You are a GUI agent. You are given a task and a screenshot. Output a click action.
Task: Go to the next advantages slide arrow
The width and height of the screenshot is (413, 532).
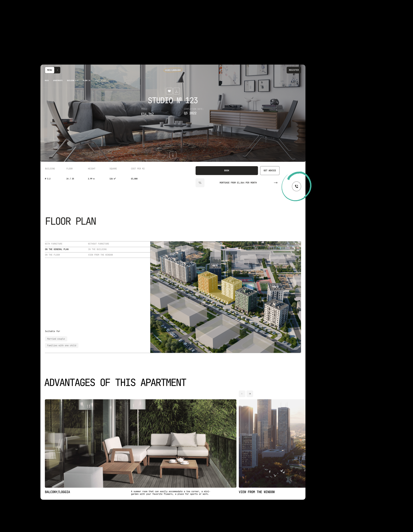[250, 394]
